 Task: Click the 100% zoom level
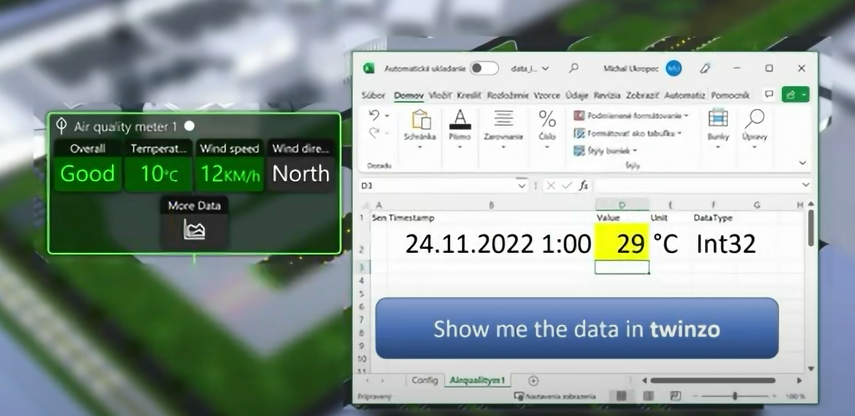(796, 396)
